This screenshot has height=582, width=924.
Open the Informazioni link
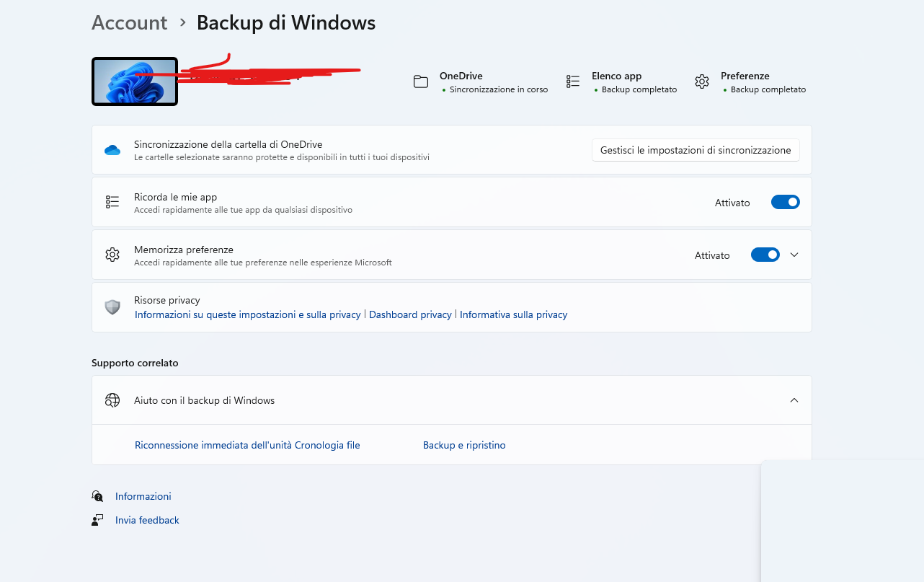coord(143,496)
